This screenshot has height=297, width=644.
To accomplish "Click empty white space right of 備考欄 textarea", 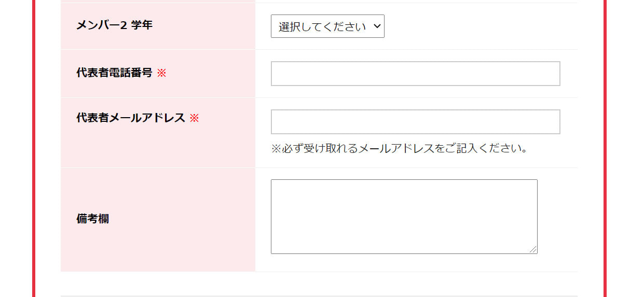I will coord(557,218).
